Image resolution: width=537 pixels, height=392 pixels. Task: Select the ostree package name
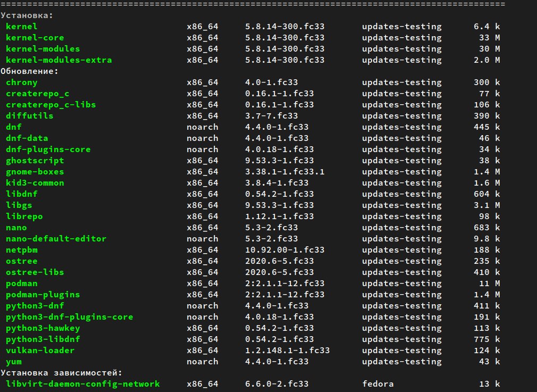coord(22,261)
